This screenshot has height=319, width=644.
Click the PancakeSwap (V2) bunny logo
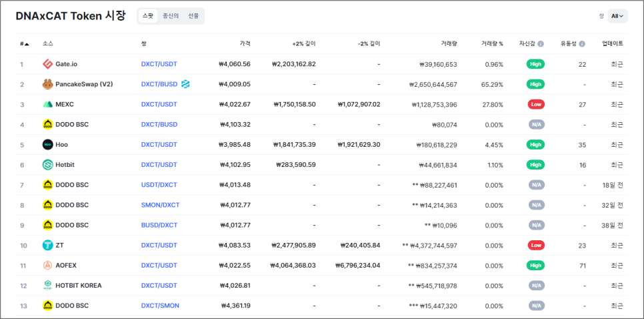[47, 84]
